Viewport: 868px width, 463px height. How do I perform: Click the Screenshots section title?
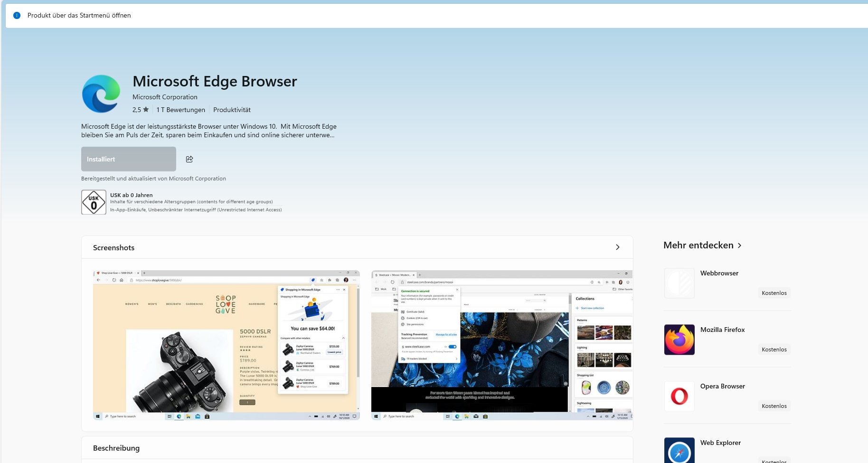(113, 247)
